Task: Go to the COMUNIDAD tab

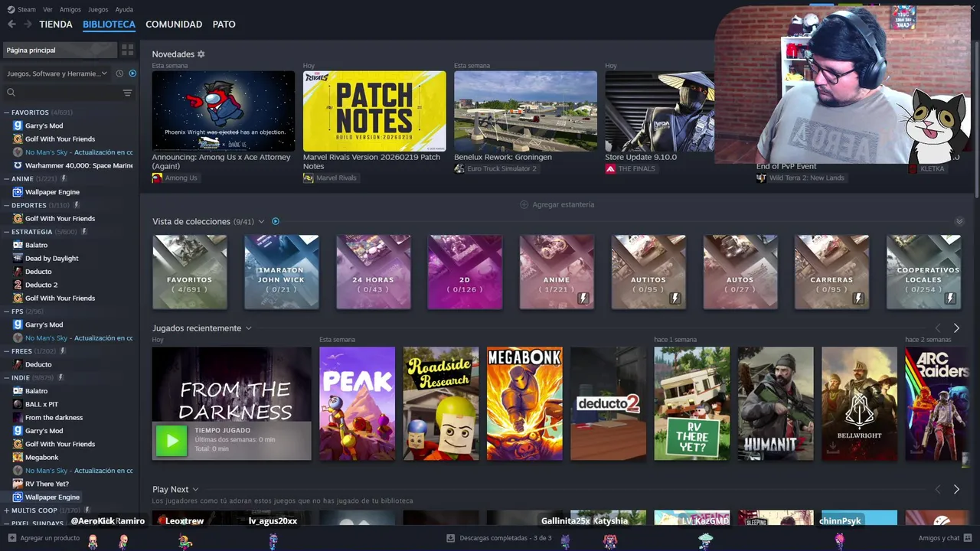Action: coord(174,24)
